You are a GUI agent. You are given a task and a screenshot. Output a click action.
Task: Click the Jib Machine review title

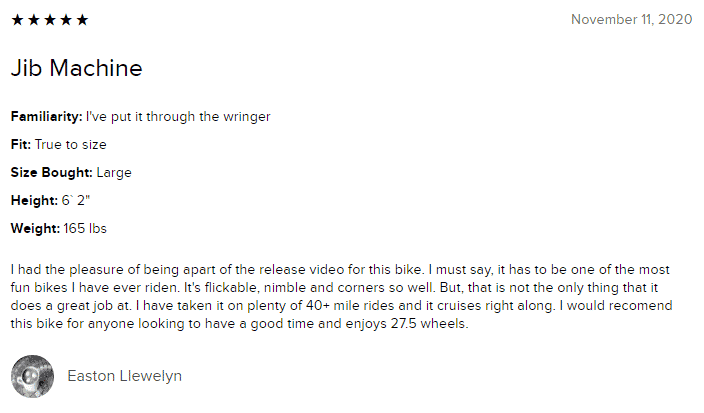coord(76,68)
